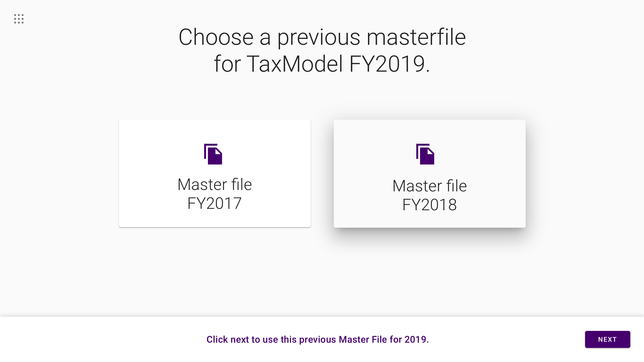Viewport: 644px width, 362px height.
Task: Click the document copy icon above FY2017
Action: [213, 154]
